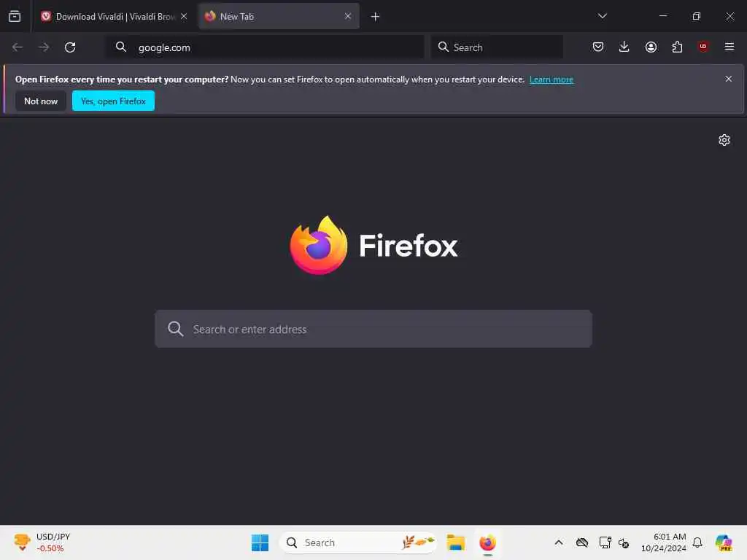Open the Firefox account menu
The height and width of the screenshot is (560, 747).
[x=651, y=47]
